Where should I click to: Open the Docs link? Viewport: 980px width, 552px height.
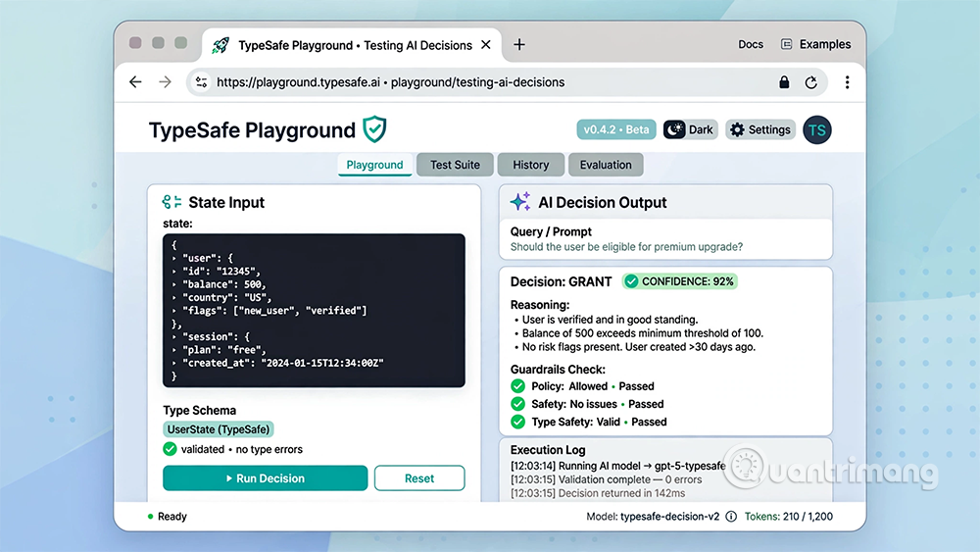pos(751,44)
